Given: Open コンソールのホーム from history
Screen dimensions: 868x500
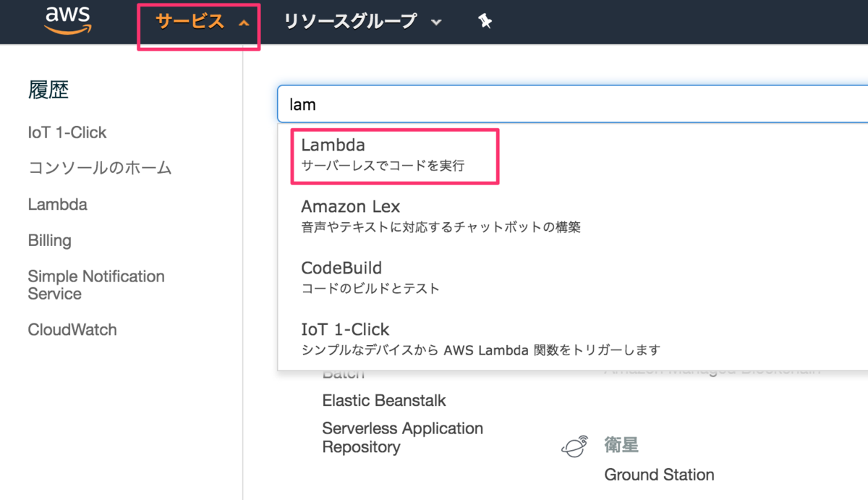Looking at the screenshot, I should [x=99, y=168].
